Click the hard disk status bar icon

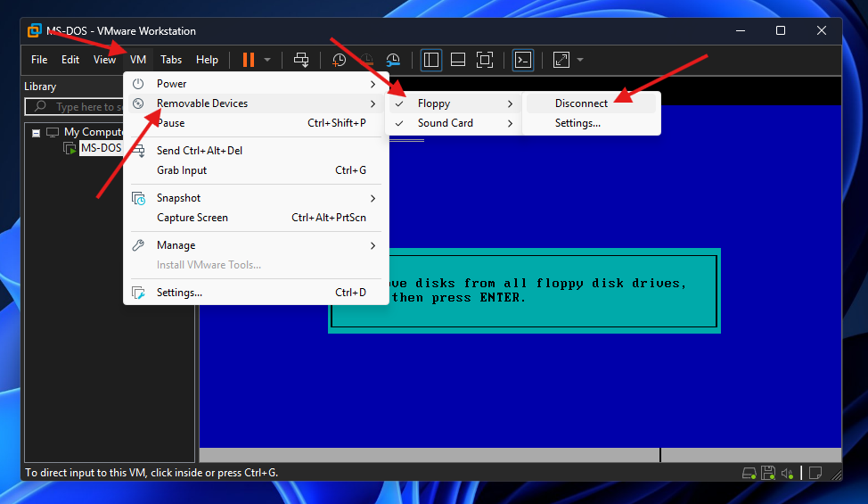pyautogui.click(x=749, y=473)
